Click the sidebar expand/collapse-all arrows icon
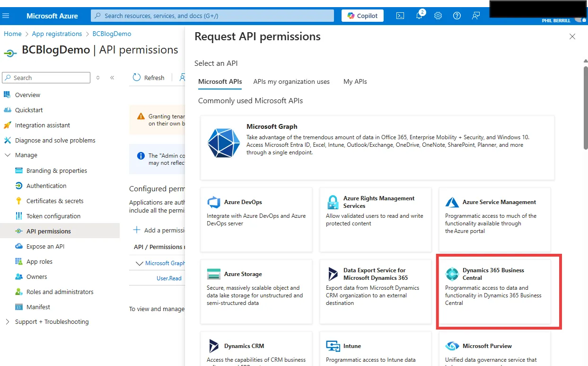Image resolution: width=588 pixels, height=366 pixels. click(98, 78)
